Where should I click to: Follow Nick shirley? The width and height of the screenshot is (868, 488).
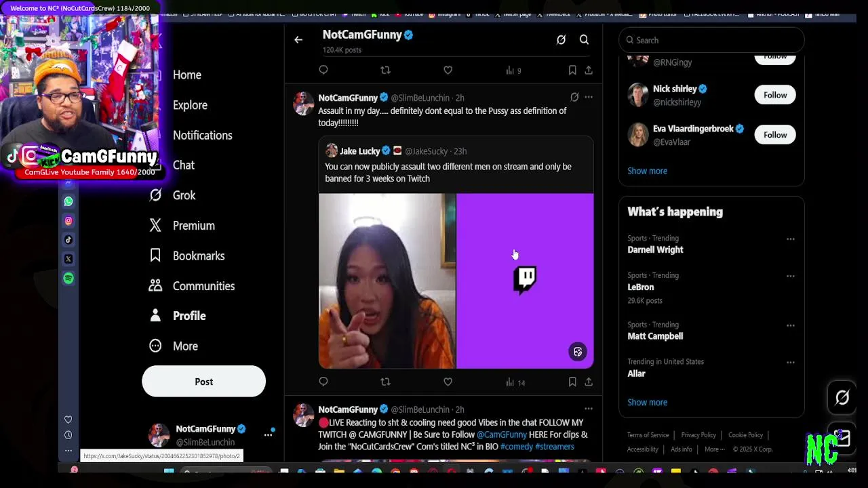click(x=774, y=95)
